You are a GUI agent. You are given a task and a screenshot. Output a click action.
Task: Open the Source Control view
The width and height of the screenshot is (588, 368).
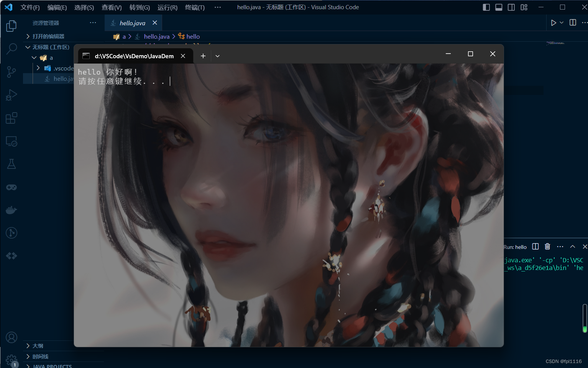click(x=11, y=72)
